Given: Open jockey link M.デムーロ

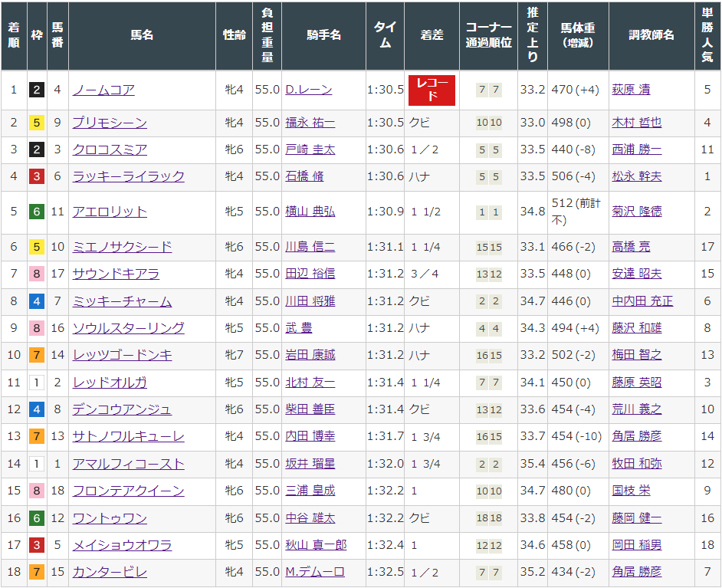Looking at the screenshot, I should (315, 572).
